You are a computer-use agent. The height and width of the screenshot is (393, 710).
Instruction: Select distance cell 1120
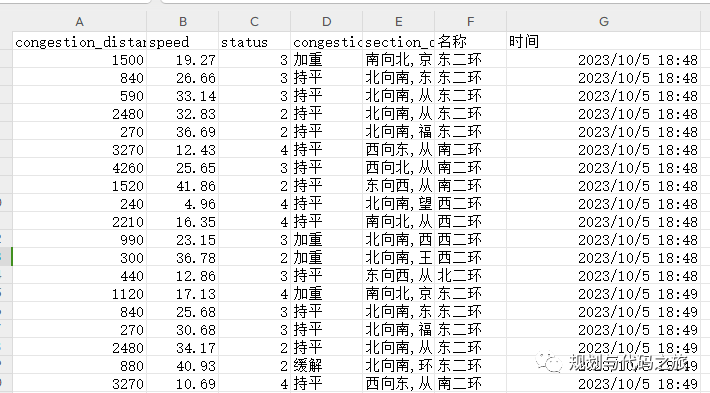pyautogui.click(x=79, y=294)
